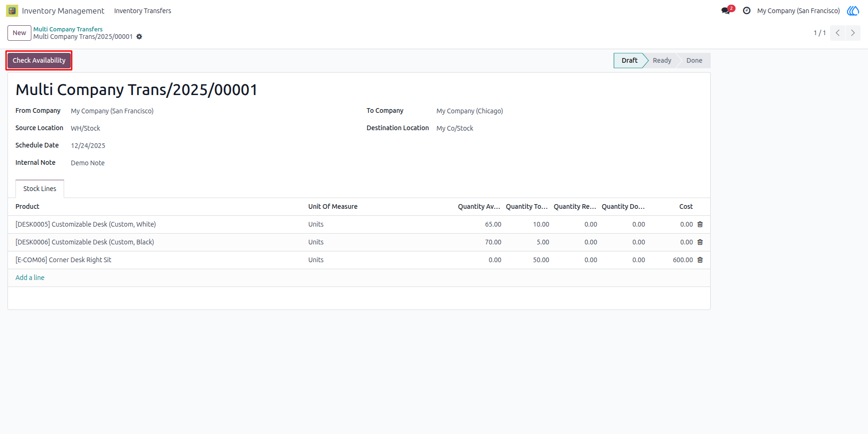The width and height of the screenshot is (868, 434).
Task: Edit the Schedule Date field 12/24/2025
Action: coord(88,146)
